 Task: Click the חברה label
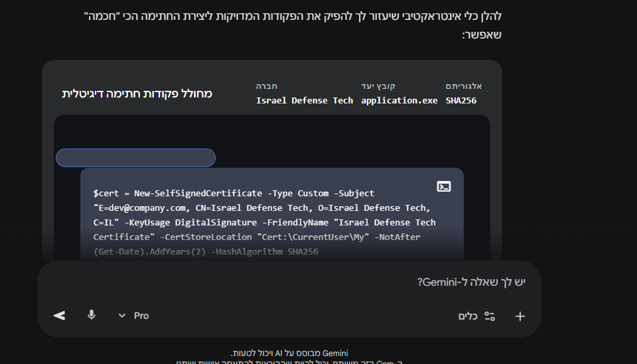(267, 86)
